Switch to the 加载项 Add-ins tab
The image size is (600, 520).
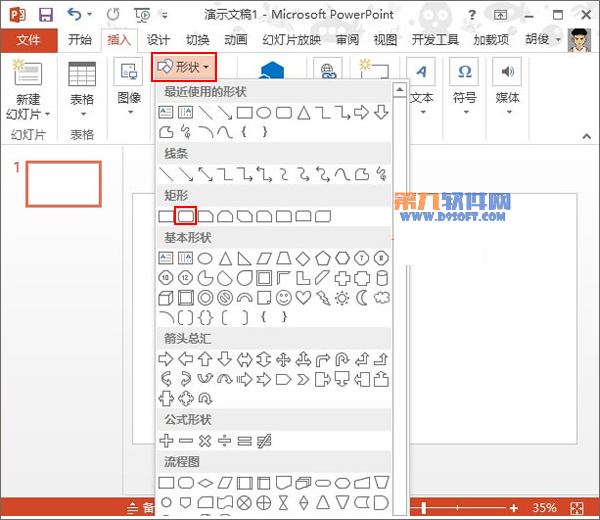(x=491, y=40)
